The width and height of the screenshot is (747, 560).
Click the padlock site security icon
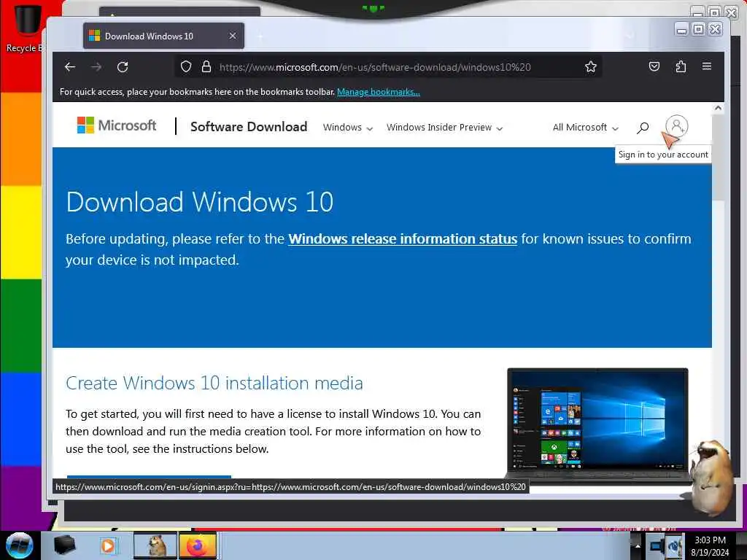click(206, 66)
